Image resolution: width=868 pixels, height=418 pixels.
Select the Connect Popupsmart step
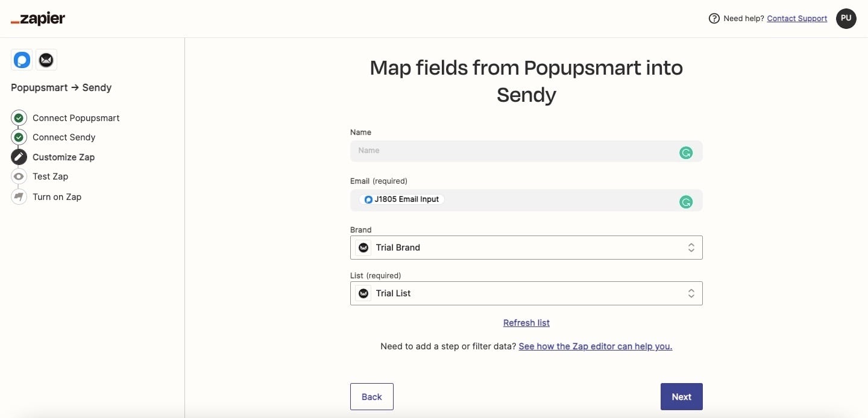(76, 118)
